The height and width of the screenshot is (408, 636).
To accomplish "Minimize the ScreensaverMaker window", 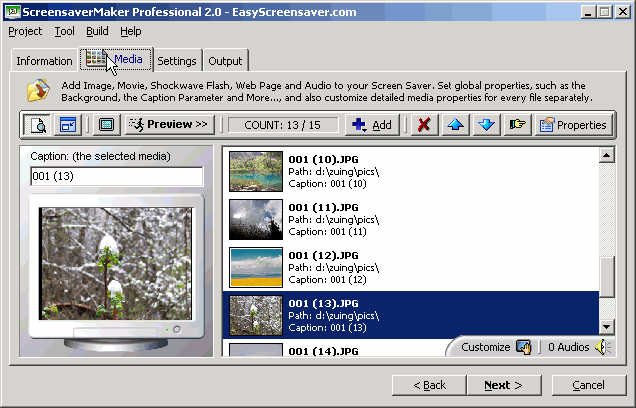I will pos(588,12).
